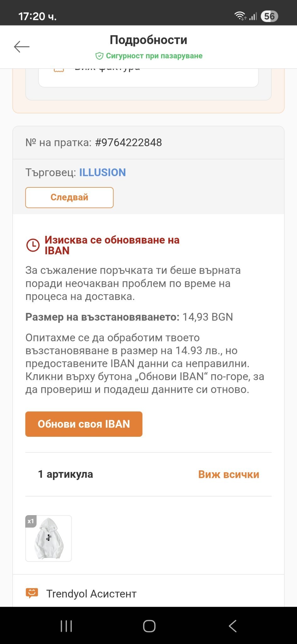Tap the Trendyol Асистент chat icon
297x644 pixels.
[x=32, y=593]
